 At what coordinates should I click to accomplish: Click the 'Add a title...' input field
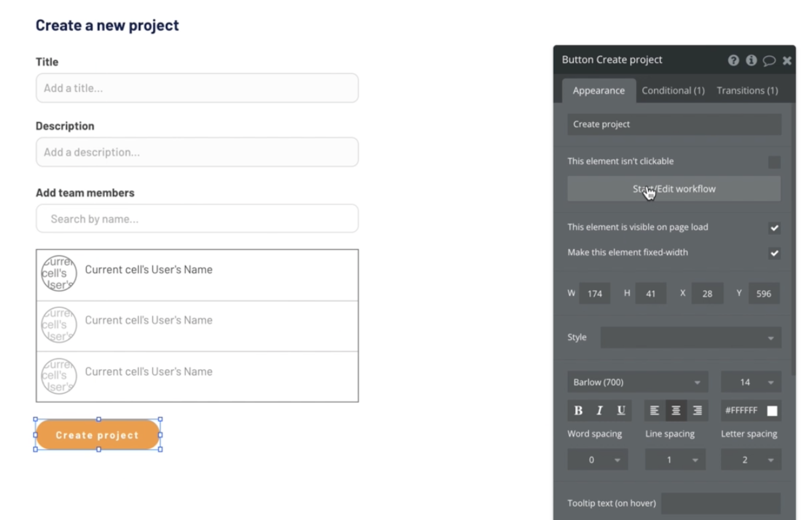[197, 88]
